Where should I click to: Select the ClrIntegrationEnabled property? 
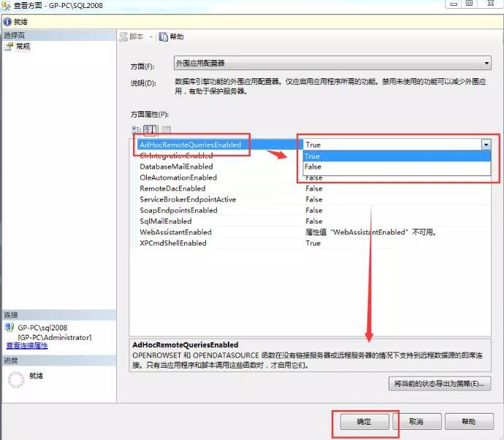click(x=176, y=156)
